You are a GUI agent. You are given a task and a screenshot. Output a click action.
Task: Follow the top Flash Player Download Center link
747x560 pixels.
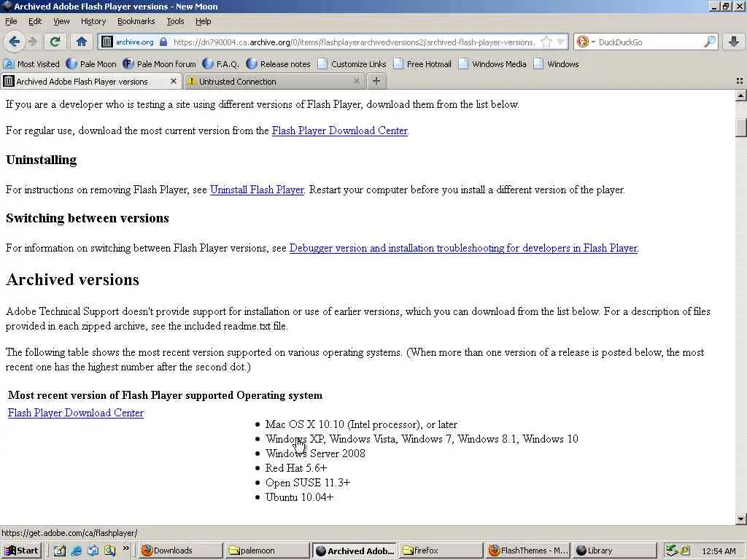click(340, 131)
